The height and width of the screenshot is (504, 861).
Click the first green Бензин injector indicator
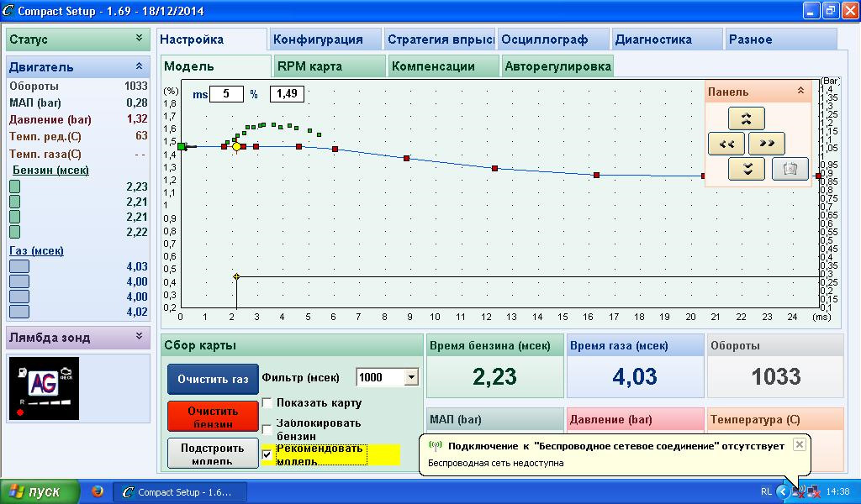coord(15,186)
